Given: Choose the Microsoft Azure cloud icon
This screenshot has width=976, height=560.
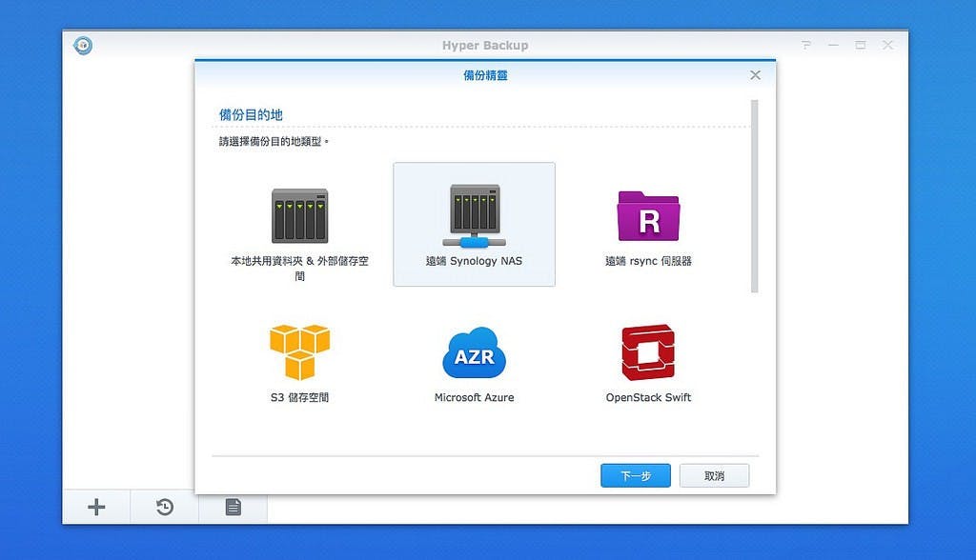Looking at the screenshot, I should point(475,352).
